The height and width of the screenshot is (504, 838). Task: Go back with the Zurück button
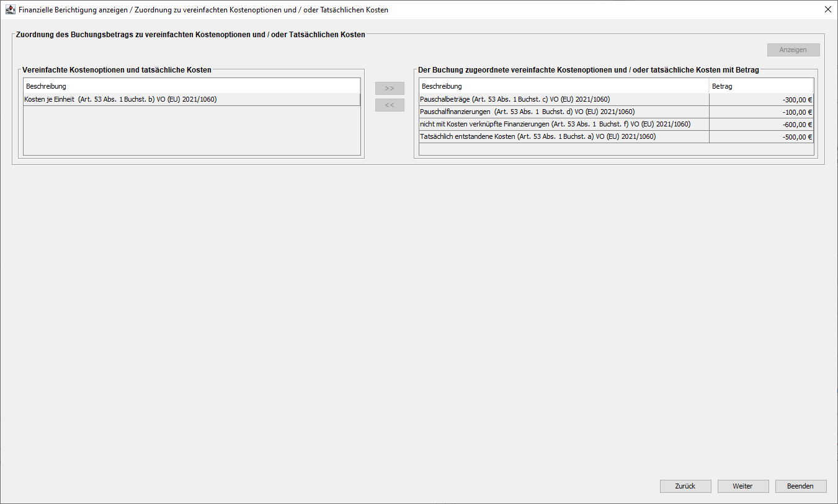685,486
